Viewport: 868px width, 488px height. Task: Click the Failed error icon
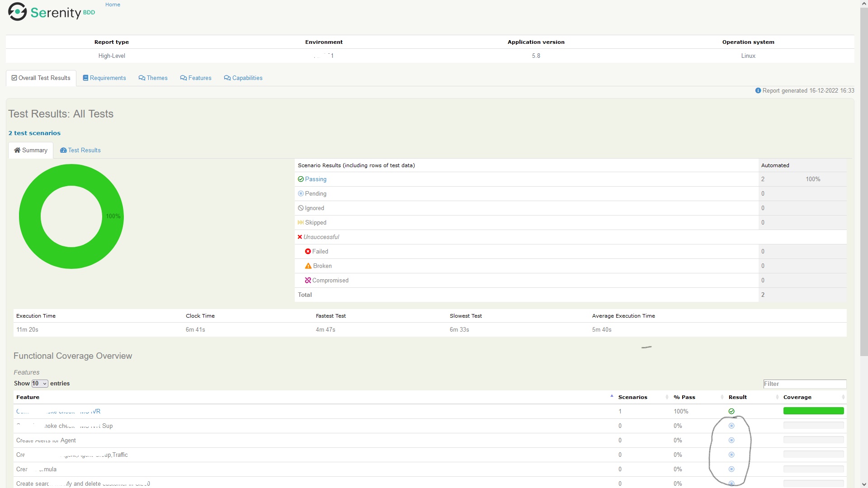point(308,251)
